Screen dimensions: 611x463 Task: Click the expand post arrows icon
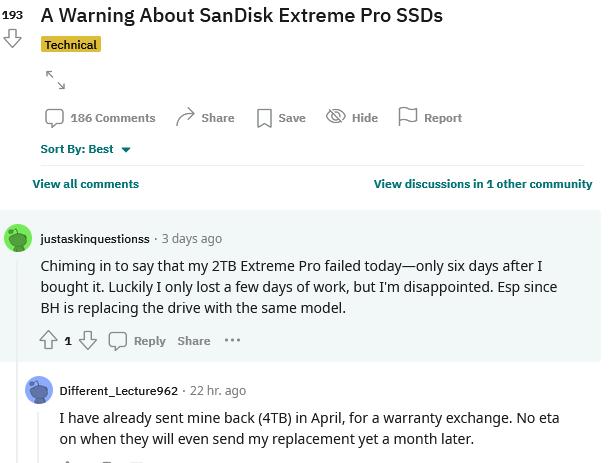point(55,80)
